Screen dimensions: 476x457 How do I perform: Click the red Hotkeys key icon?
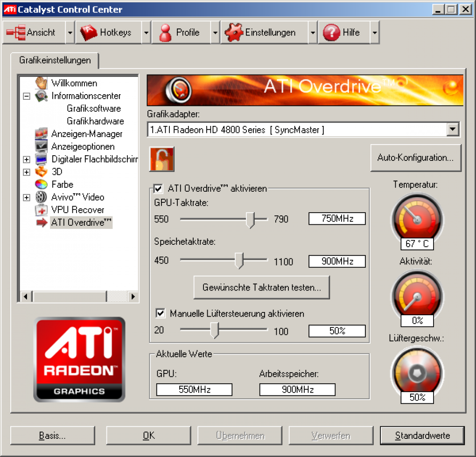(x=88, y=33)
